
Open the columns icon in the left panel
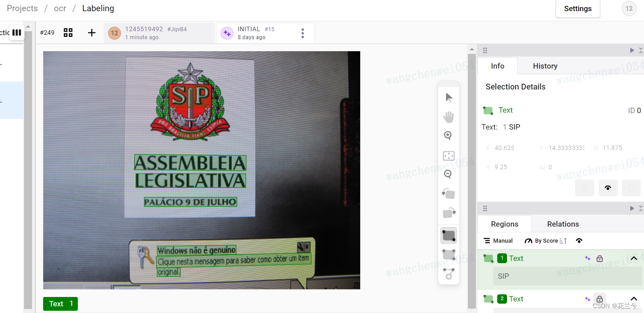coord(17,33)
